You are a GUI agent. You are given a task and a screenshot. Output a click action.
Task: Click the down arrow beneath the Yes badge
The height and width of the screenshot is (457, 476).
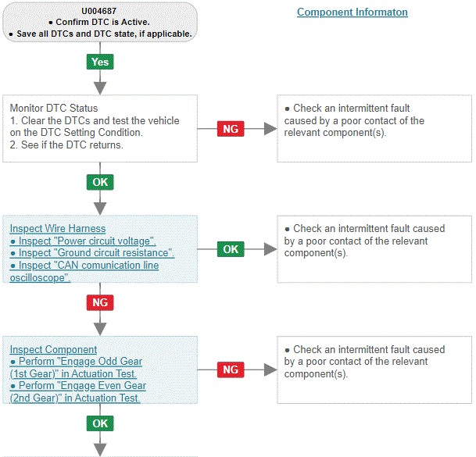(100, 88)
